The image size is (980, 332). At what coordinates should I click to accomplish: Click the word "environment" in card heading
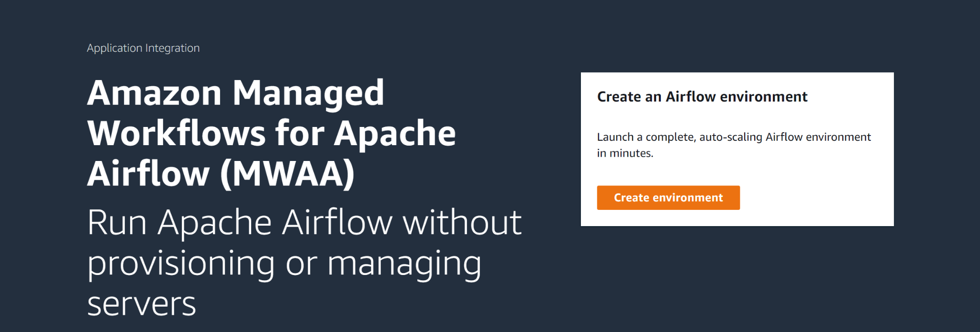click(764, 97)
